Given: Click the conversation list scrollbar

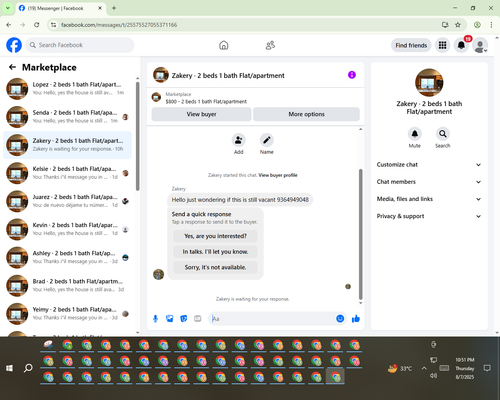Looking at the screenshot, I should (x=138, y=136).
